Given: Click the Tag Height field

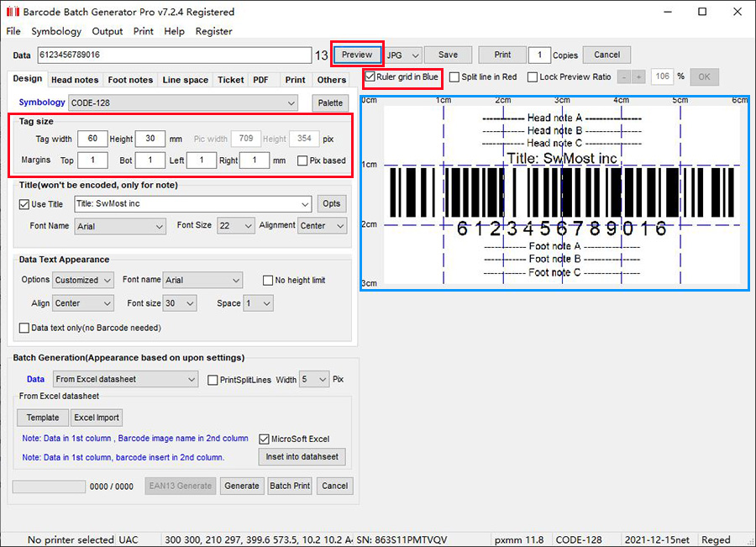Looking at the screenshot, I should point(150,139).
